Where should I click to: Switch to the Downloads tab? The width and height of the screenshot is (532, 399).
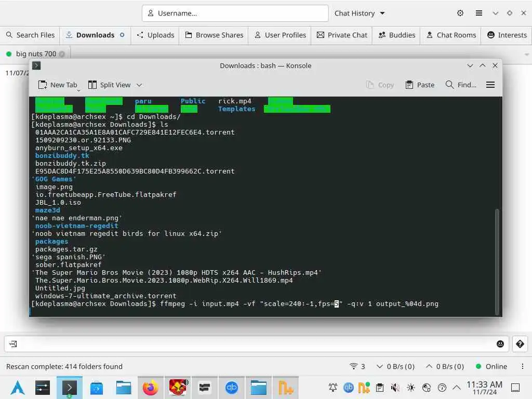point(96,35)
